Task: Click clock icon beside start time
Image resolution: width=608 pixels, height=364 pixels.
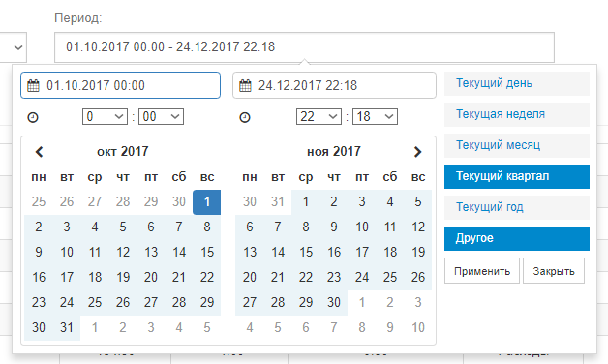Action: point(33,117)
